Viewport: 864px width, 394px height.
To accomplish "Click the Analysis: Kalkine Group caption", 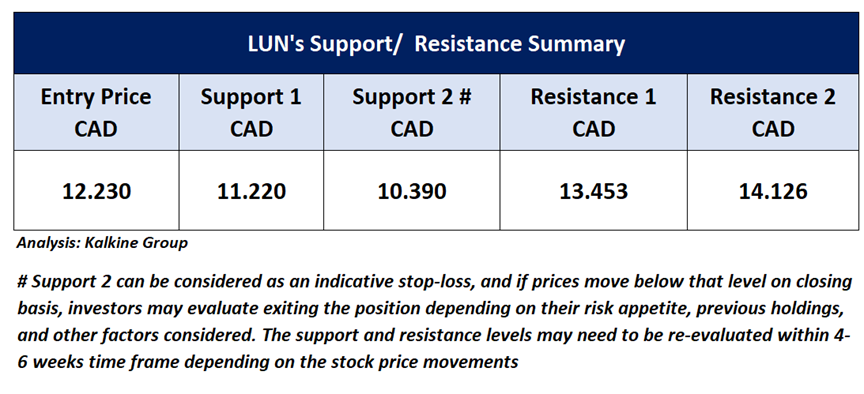I will (x=102, y=243).
